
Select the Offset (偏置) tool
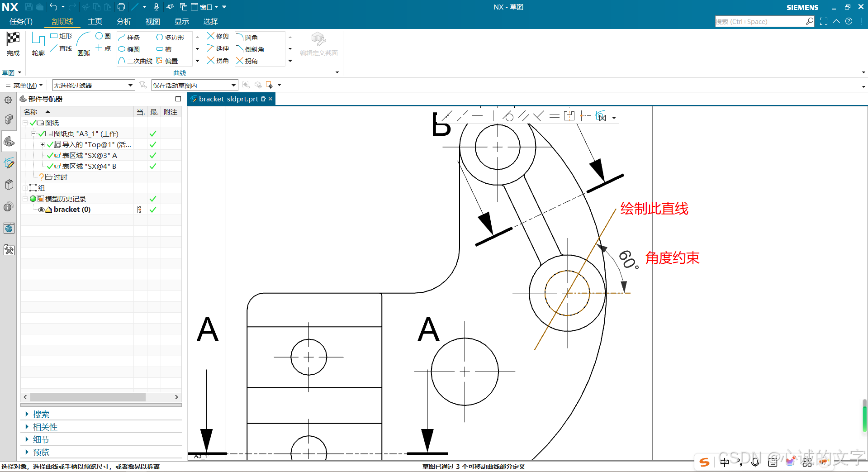point(167,61)
